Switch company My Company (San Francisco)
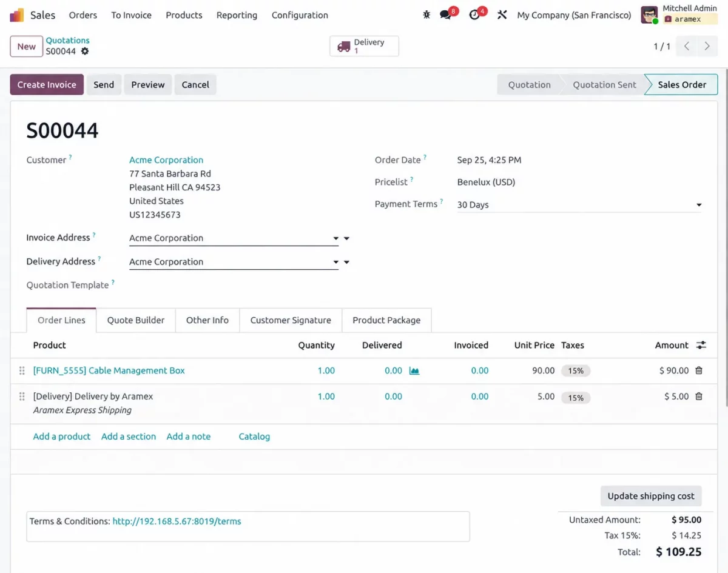Screen dimensions: 728x573 point(574,15)
